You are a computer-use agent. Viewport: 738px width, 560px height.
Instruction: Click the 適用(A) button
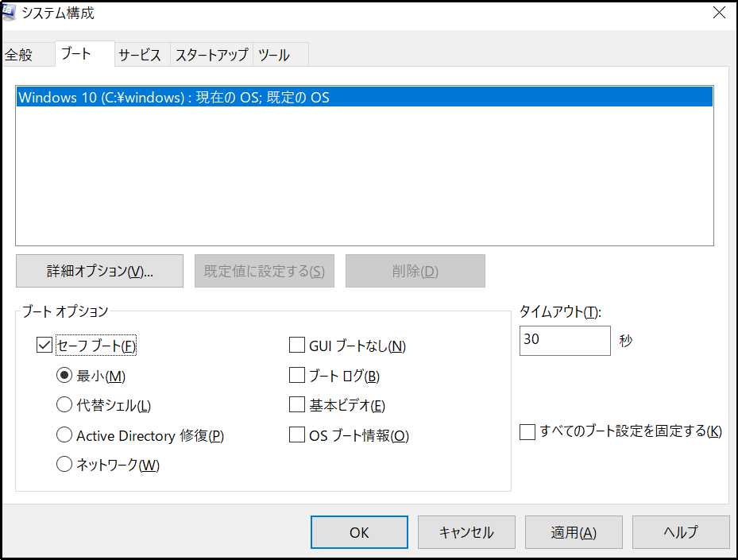click(x=574, y=532)
